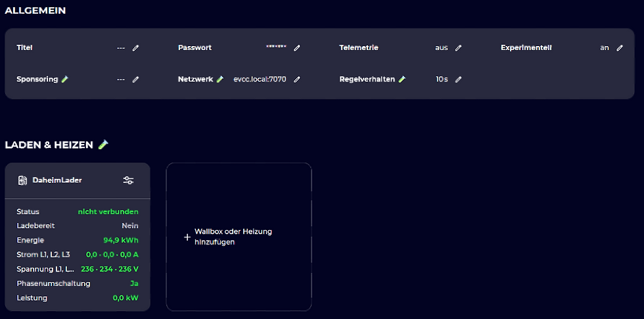644x319 pixels.
Task: Click the 'Strom L1, L2, L3' label
Action: pos(43,255)
